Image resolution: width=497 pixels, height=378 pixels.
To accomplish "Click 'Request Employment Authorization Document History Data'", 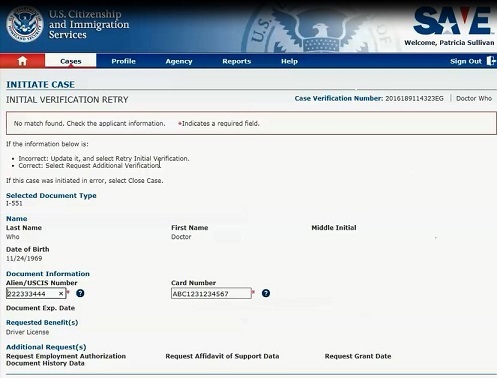I will 66,360.
